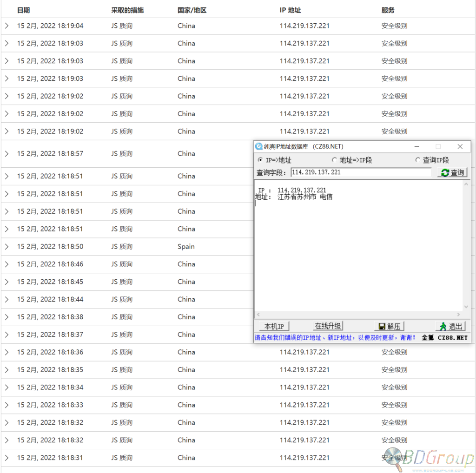Click the scroll-right arrow below results pane

pos(458,315)
